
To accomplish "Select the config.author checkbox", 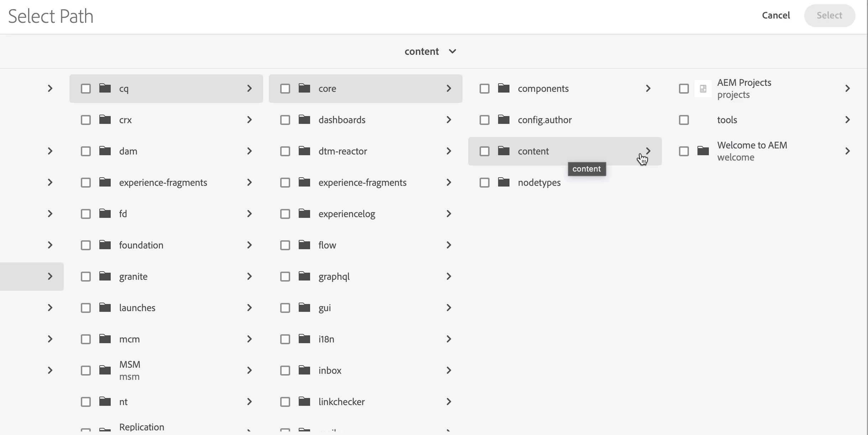I will [x=484, y=120].
